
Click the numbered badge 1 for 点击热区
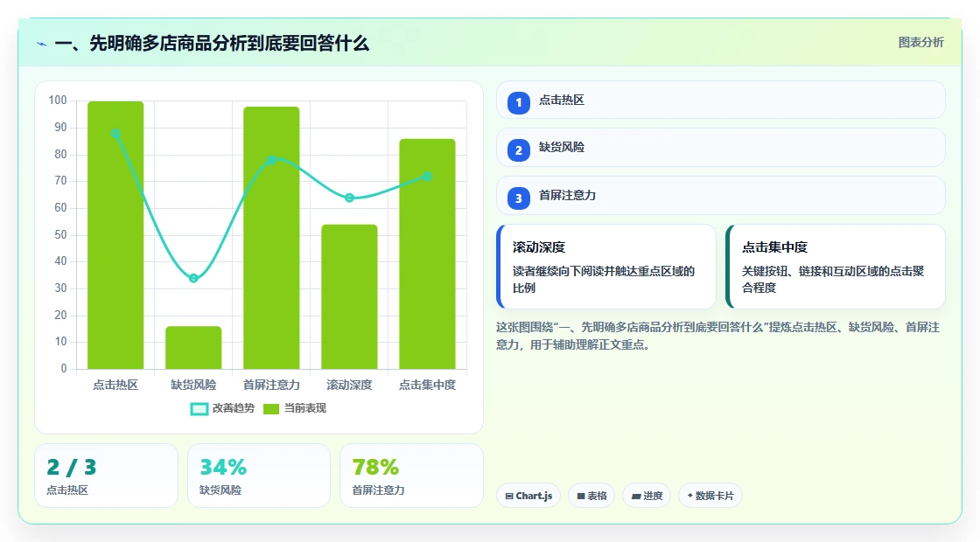(x=518, y=102)
